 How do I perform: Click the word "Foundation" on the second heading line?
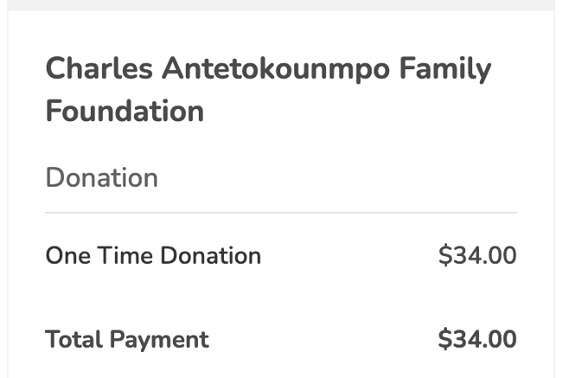coord(125,111)
